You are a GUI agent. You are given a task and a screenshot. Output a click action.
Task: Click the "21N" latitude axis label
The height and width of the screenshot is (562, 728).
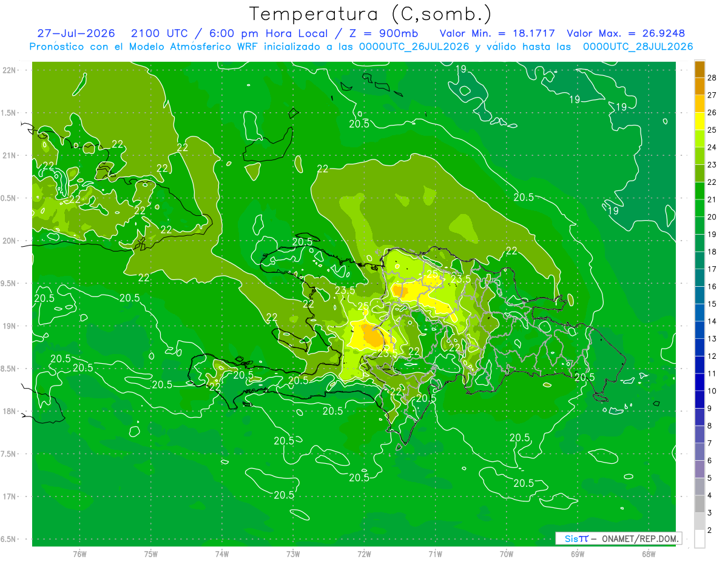[x=10, y=155]
